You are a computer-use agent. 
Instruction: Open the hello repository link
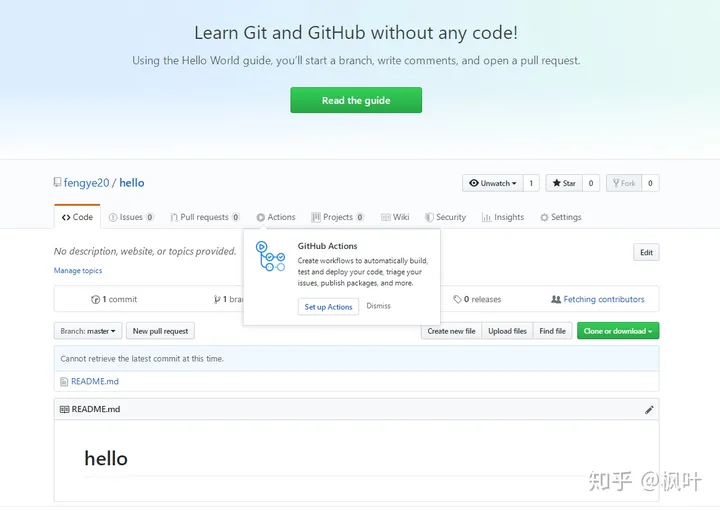click(132, 183)
